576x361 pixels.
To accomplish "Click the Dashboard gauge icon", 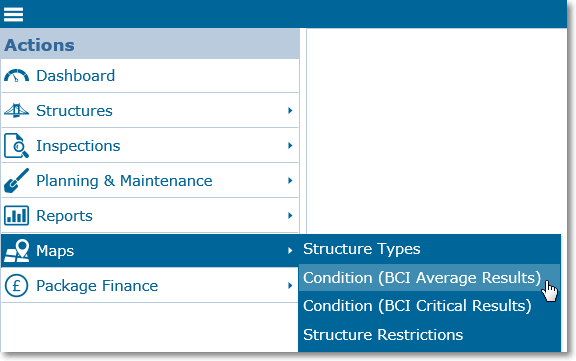I will [x=17, y=76].
